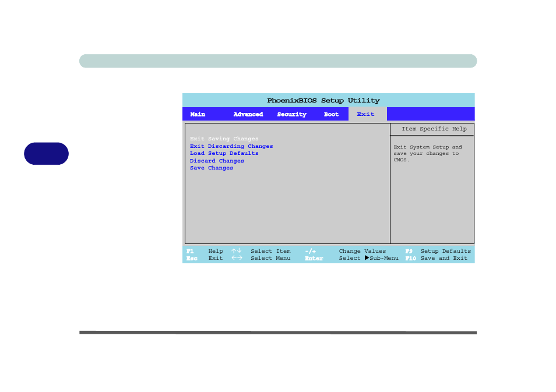Viewport: 556px width, 392px height.
Task: Click the 'Exit System Setup' help text
Action: pyautogui.click(x=428, y=153)
